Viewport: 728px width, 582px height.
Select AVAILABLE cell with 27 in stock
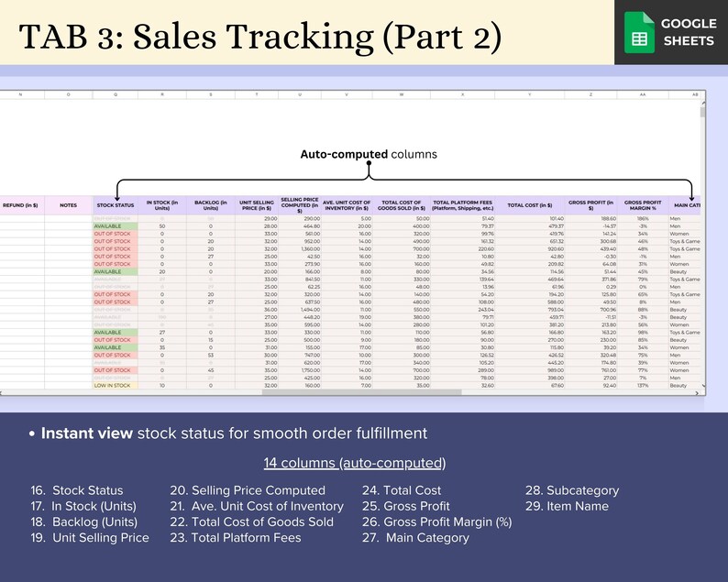click(116, 333)
